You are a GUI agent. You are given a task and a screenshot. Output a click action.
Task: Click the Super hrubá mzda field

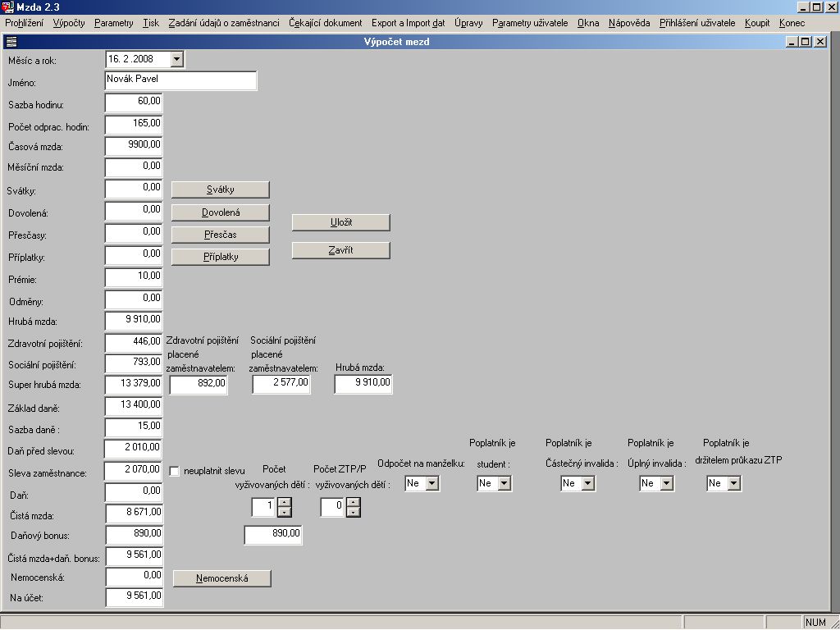(134, 385)
